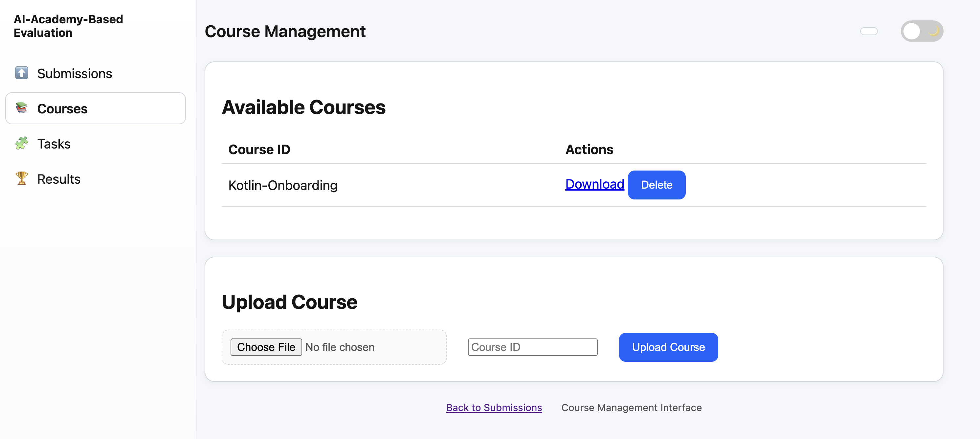This screenshot has width=980, height=439.
Task: Click the Kotlin-Onboarding course ID cell
Action: [x=283, y=185]
